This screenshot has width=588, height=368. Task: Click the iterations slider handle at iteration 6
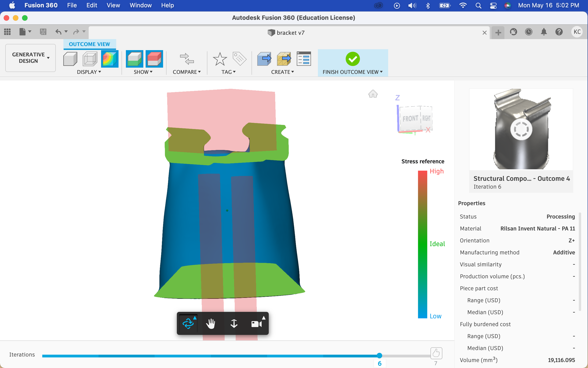380,355
